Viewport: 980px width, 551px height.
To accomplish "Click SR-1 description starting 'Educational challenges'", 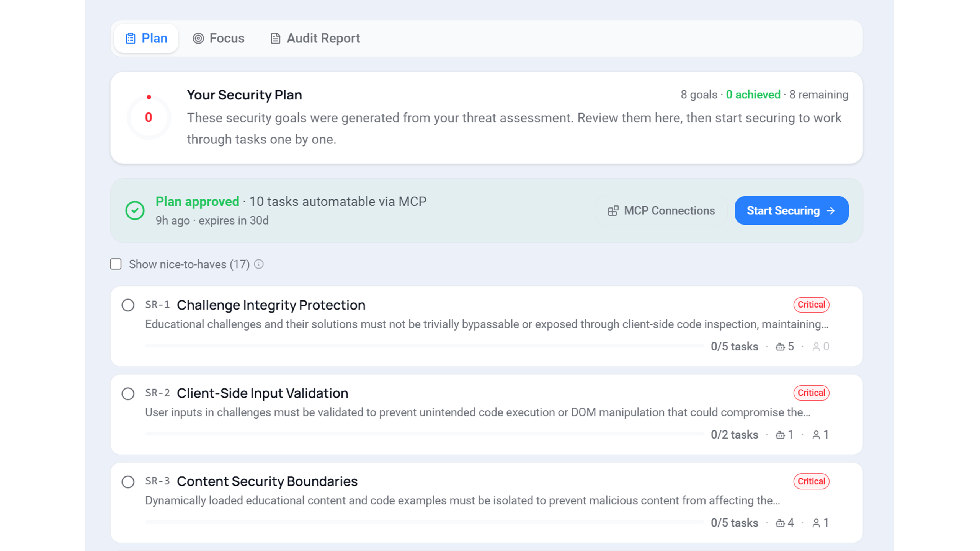I will [x=487, y=324].
